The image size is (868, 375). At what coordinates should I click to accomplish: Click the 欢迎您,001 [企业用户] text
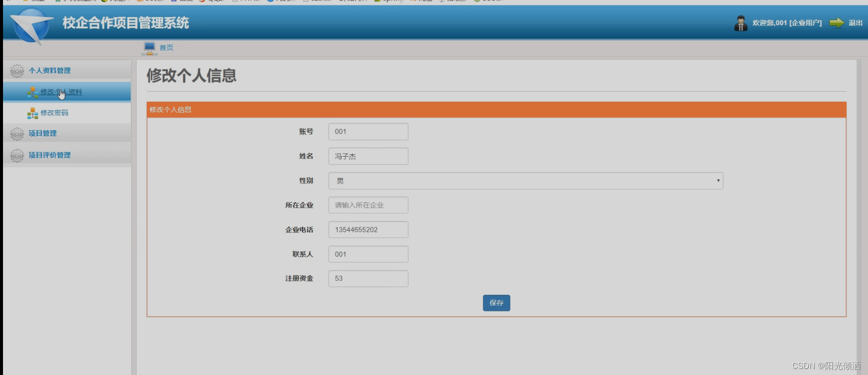(787, 23)
